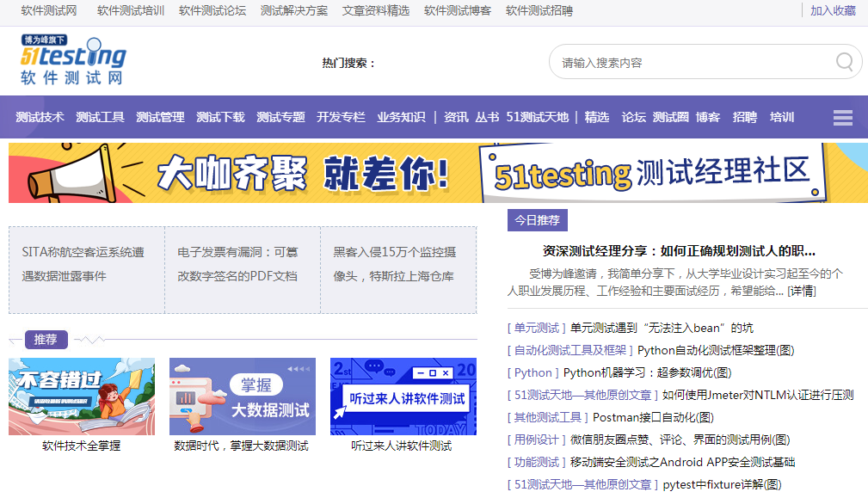868x498 pixels.
Task: Click 听过来人讲软件测试 caption below thumbnail
Action: [x=402, y=446]
